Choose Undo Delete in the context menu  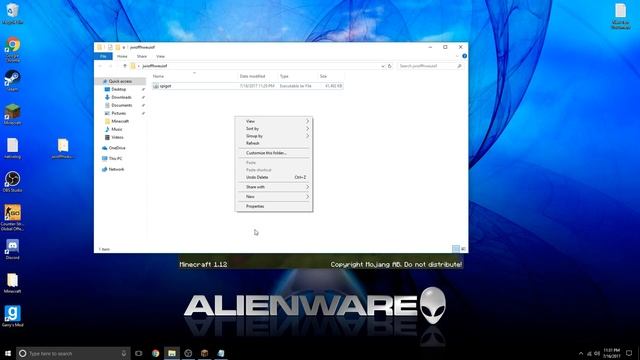click(274, 177)
